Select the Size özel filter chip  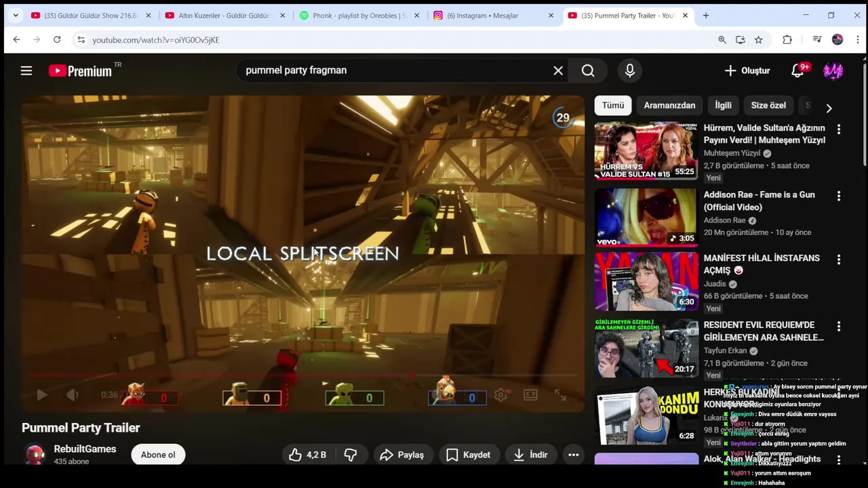click(768, 105)
